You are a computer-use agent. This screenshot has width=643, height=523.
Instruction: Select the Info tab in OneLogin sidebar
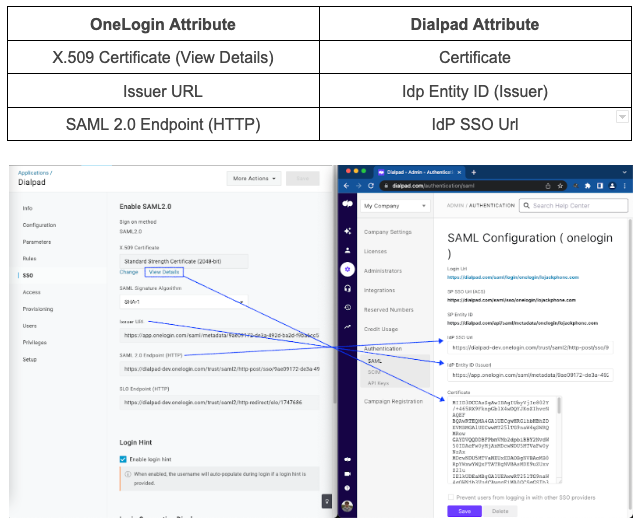pyautogui.click(x=27, y=208)
